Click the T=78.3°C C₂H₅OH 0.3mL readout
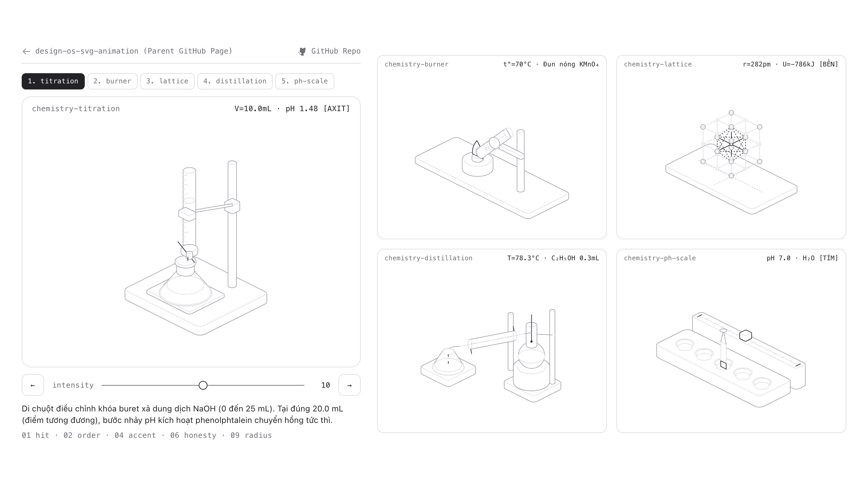Screen dimensions: 868x488 tap(553, 258)
